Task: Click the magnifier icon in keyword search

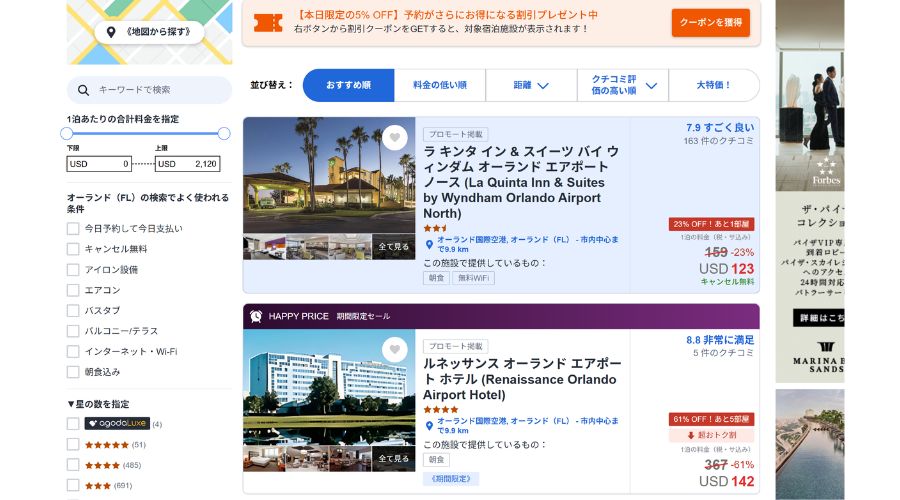Action: click(83, 90)
